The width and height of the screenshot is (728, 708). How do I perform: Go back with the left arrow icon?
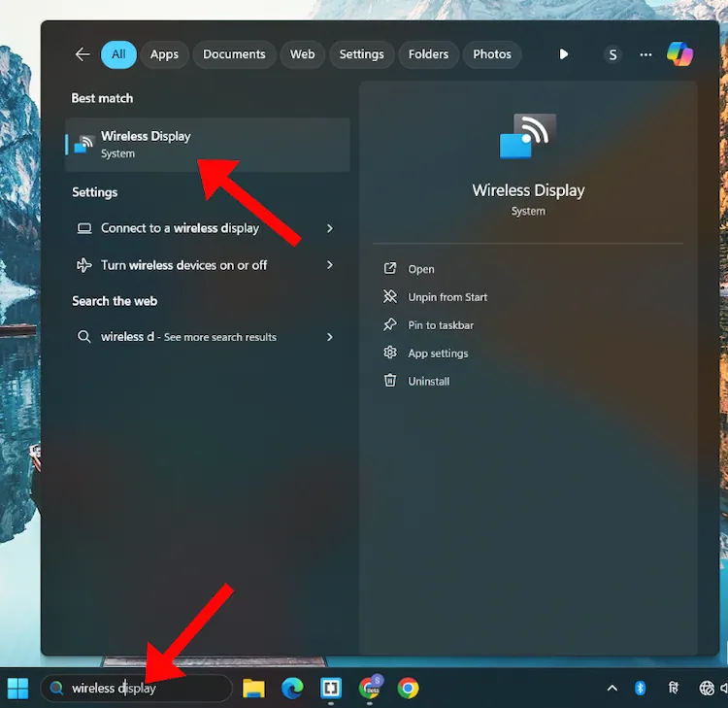(83, 54)
